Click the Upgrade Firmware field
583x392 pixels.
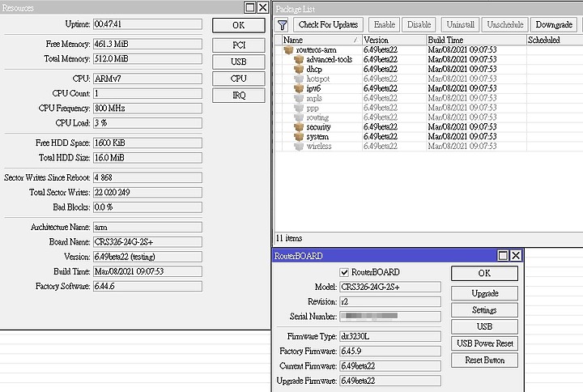coord(390,381)
